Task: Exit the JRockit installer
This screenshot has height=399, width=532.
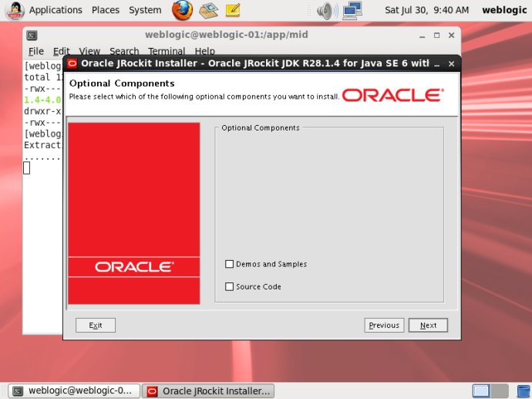Action: pos(96,326)
